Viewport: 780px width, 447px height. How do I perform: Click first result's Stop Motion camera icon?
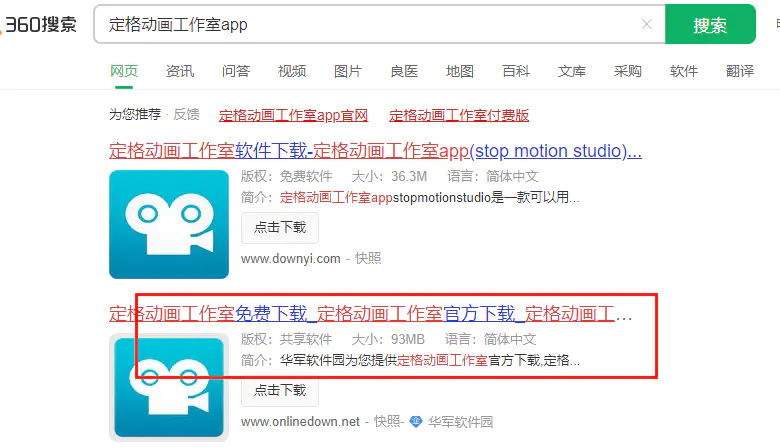169,224
